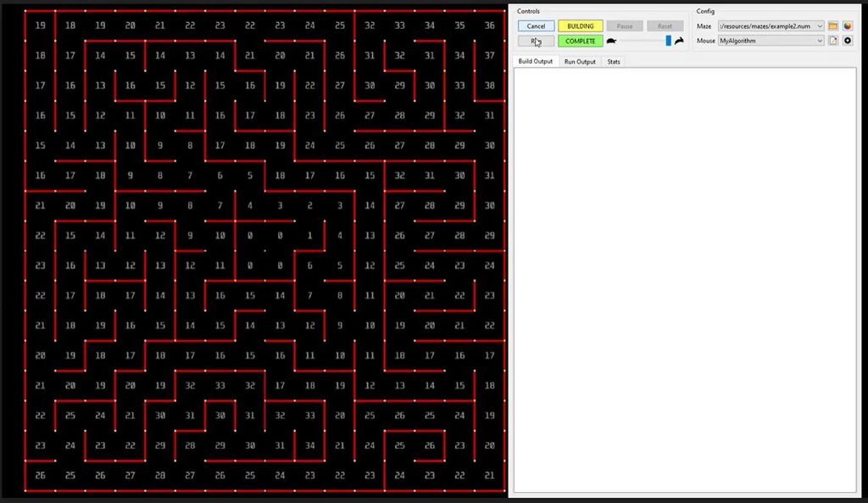Image resolution: width=868 pixels, height=503 pixels.
Task: Click the rabbit fast-speed icon
Action: point(679,41)
